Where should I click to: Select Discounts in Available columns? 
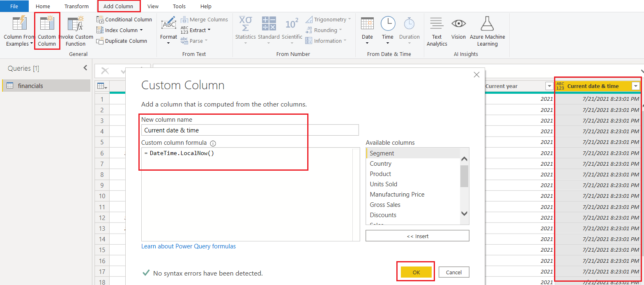coord(412,215)
